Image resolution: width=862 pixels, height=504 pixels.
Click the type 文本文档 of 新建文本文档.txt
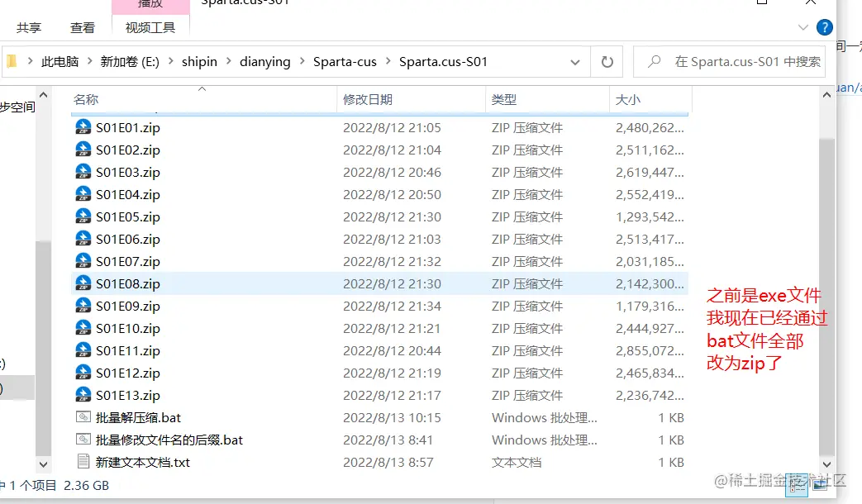[517, 462]
